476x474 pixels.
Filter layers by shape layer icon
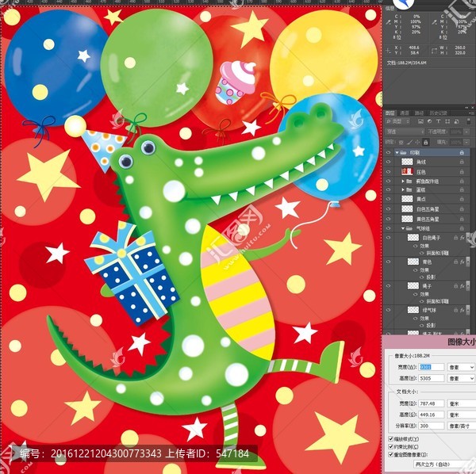coord(447,121)
